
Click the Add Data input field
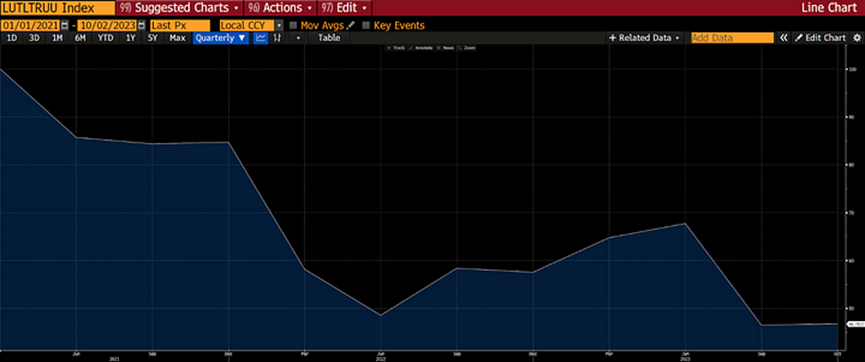point(733,38)
